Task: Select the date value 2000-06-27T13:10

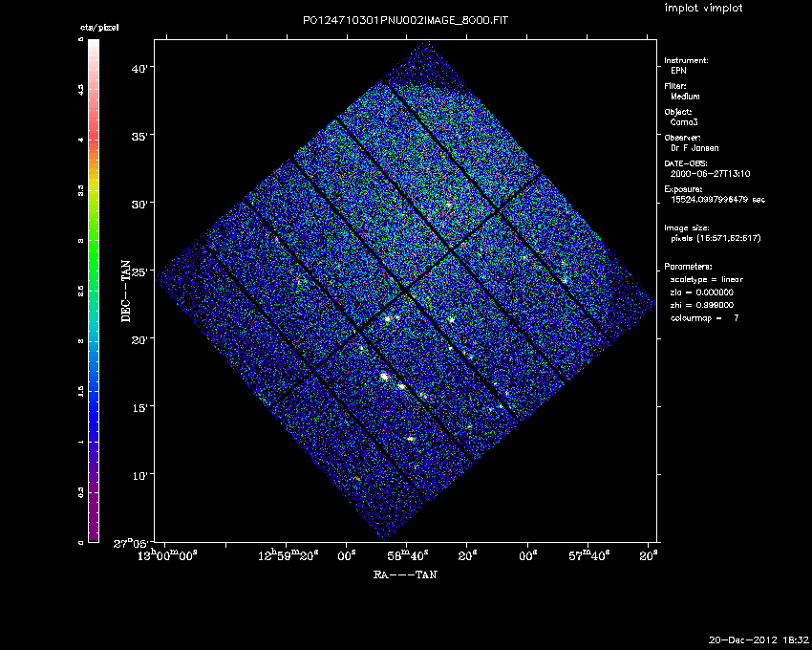Action: 710,174
